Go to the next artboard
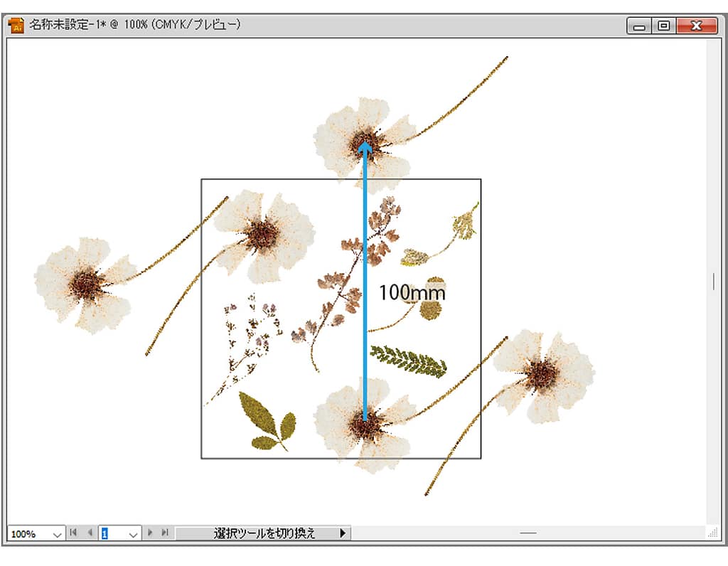 point(150,533)
